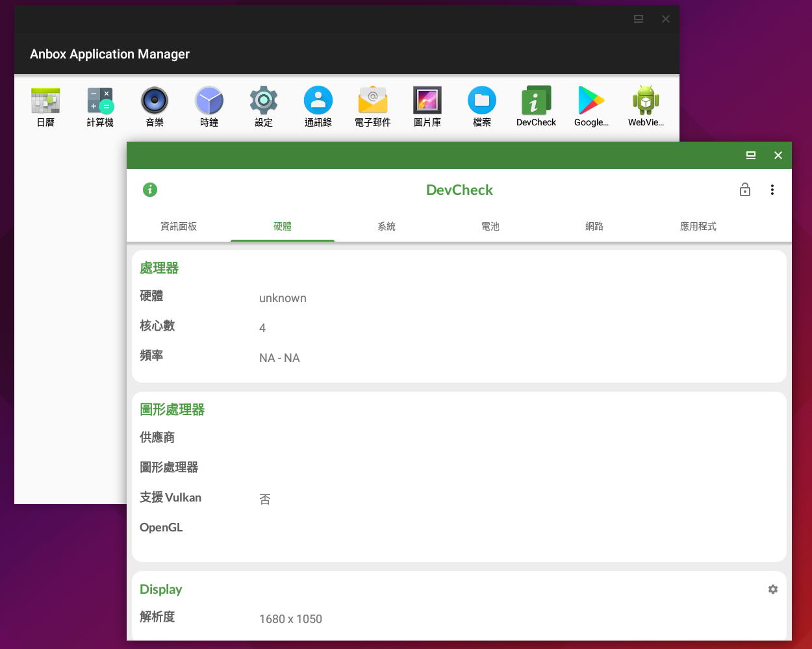Open the 電池 battery tab
The image size is (812, 649).
point(490,226)
